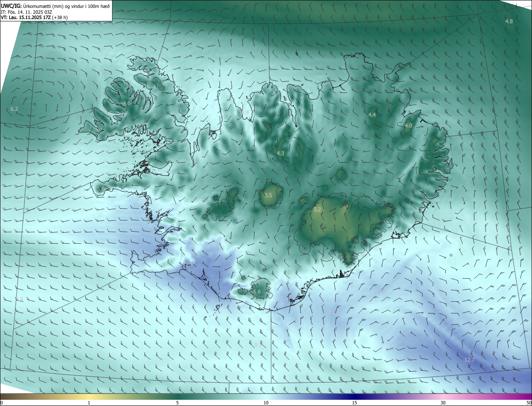Click the 1 tick on the color scale
Screen dimensions: 532x406
coord(89,403)
